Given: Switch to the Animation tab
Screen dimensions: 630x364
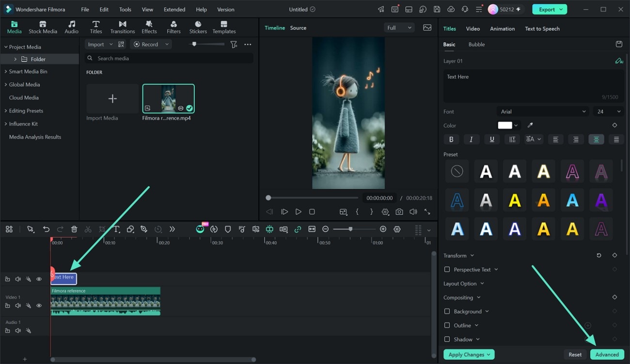Looking at the screenshot, I should (x=502, y=29).
